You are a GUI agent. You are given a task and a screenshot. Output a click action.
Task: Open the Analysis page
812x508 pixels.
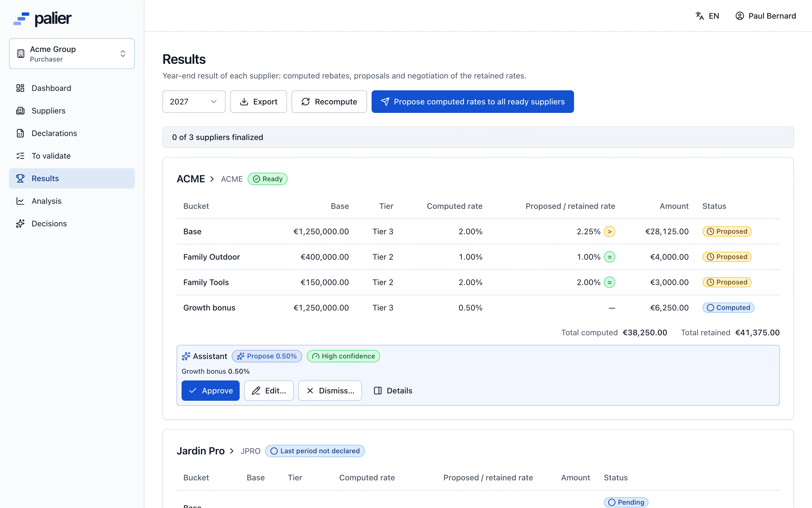[x=72, y=201]
